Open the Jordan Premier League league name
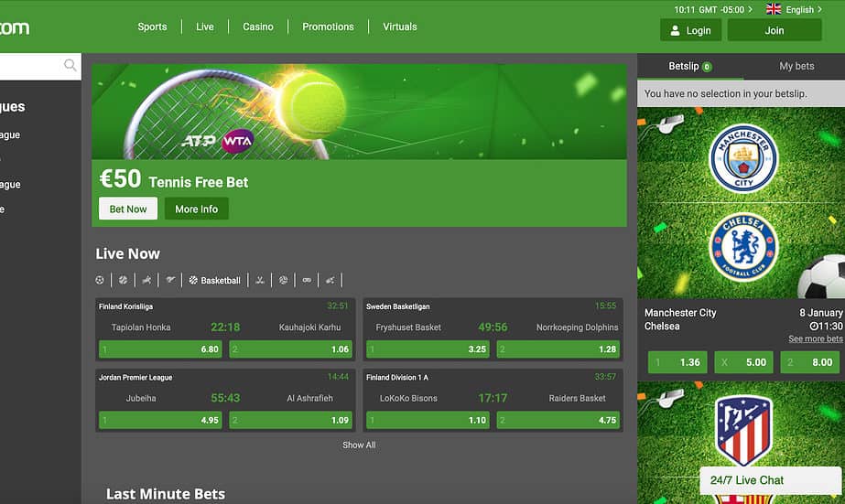845x504 pixels. (135, 378)
